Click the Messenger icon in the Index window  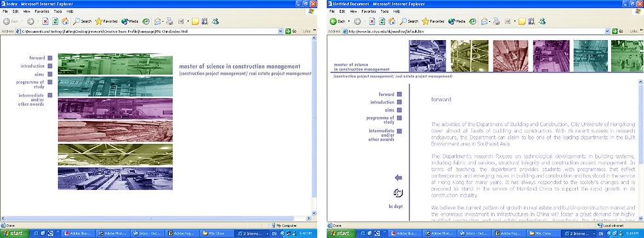pos(216,22)
